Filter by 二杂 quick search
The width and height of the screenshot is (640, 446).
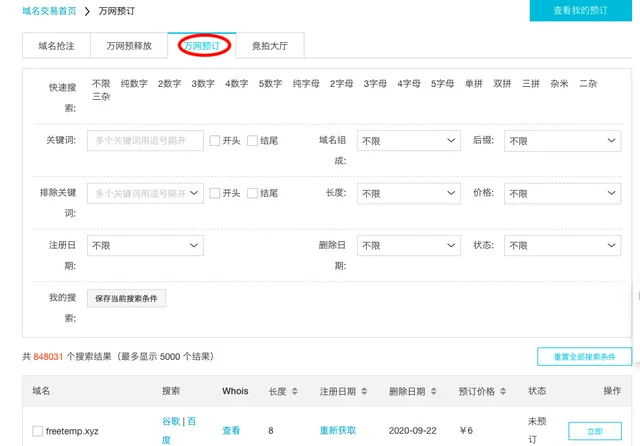pyautogui.click(x=588, y=84)
